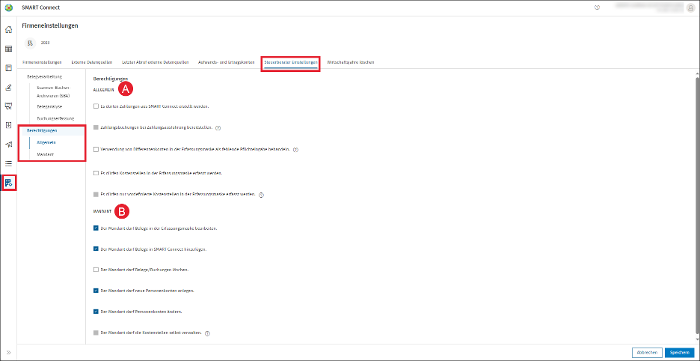Click the scrollbar down arrow

tap(697, 340)
